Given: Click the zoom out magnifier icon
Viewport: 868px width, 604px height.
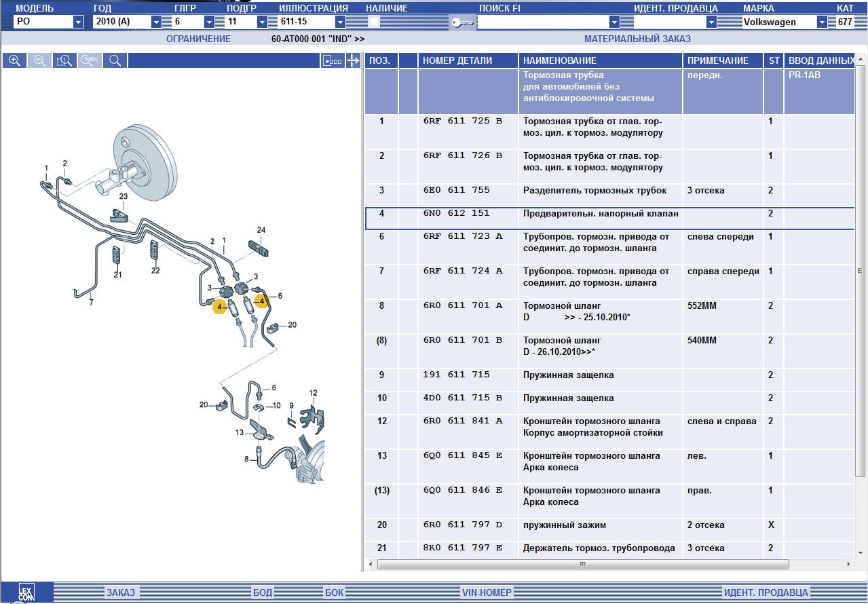Looking at the screenshot, I should 39,60.
